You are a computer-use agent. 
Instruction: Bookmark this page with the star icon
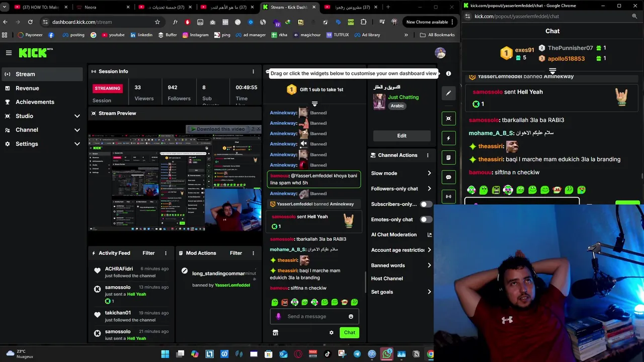click(x=157, y=22)
